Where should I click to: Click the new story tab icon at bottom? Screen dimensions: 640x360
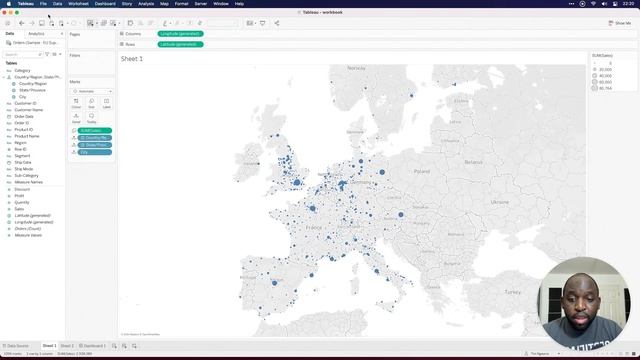coord(134,346)
